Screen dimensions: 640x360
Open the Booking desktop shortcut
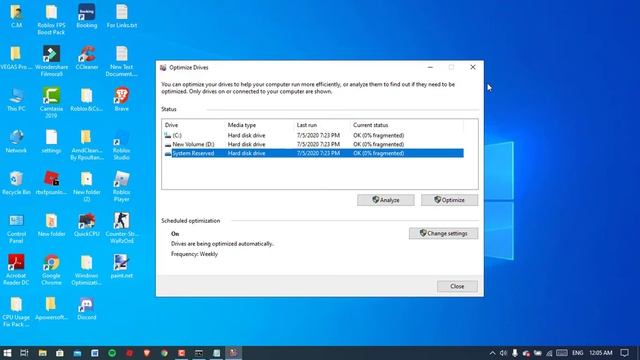[x=87, y=16]
